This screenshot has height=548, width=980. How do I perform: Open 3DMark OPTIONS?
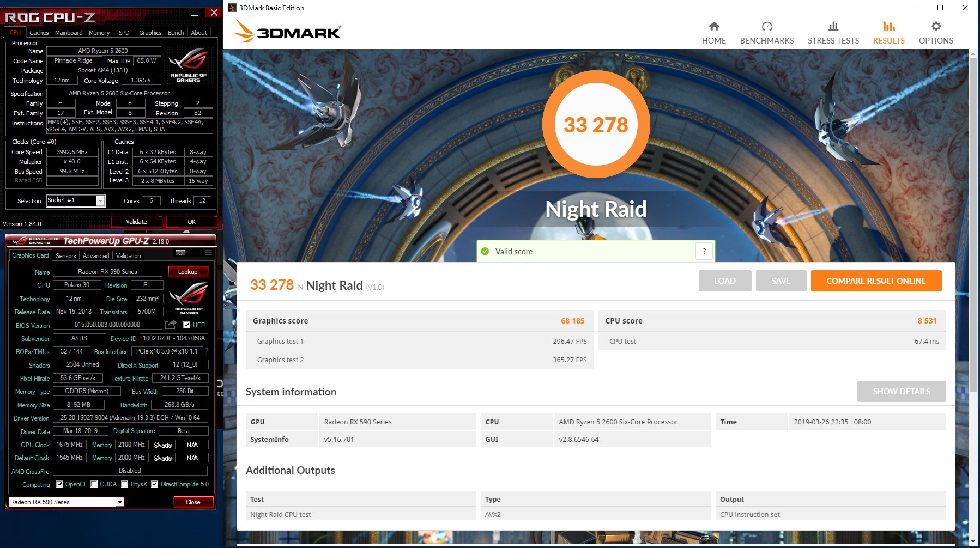935,33
